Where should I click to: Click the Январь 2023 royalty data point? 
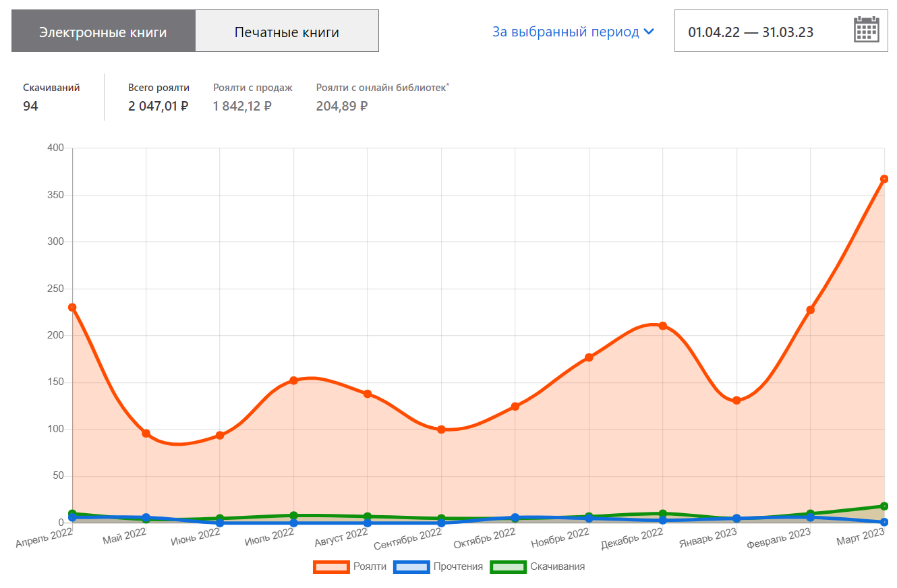(736, 401)
